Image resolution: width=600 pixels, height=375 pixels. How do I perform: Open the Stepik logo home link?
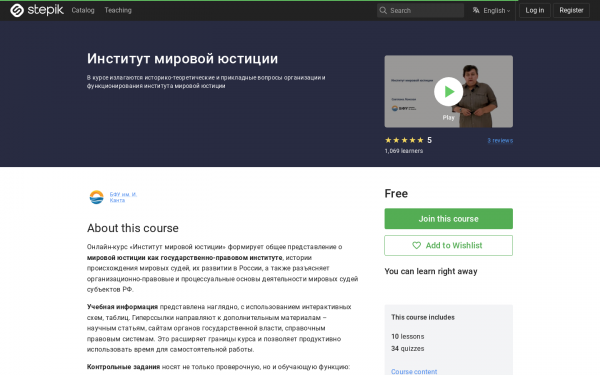point(37,10)
